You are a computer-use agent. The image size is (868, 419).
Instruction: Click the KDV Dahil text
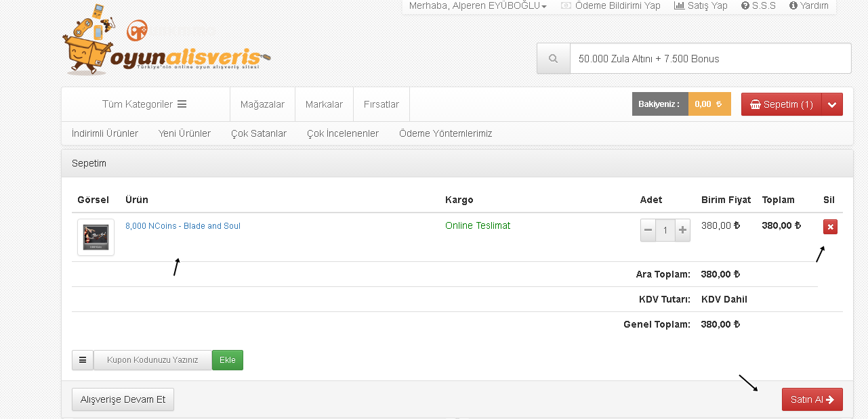(724, 299)
